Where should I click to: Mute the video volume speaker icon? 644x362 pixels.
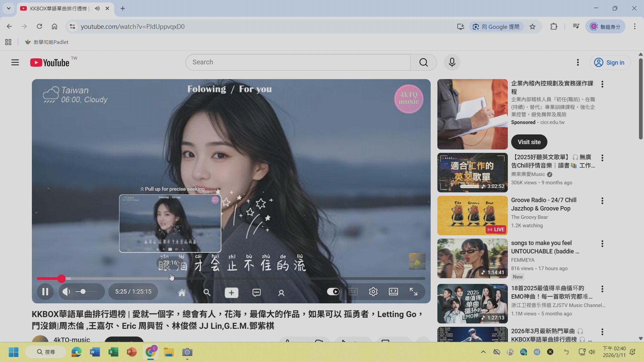(66, 292)
